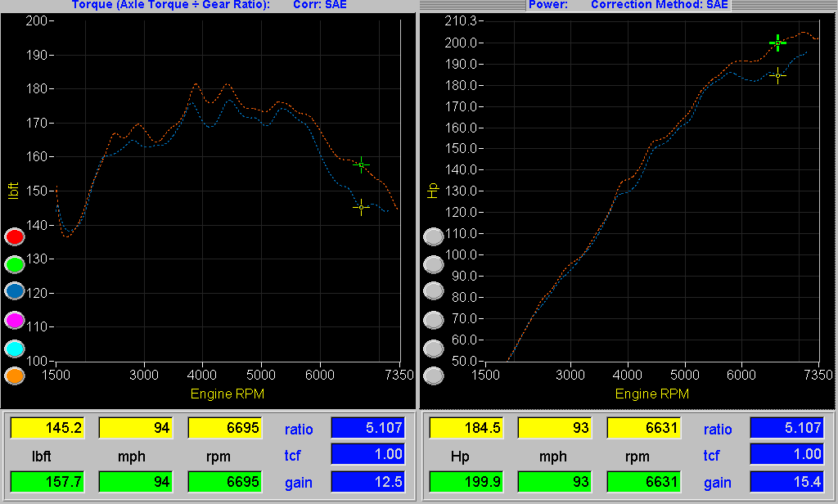Click the torque panel tcf 1.00 field
This screenshot has width=838, height=504.
click(x=367, y=454)
